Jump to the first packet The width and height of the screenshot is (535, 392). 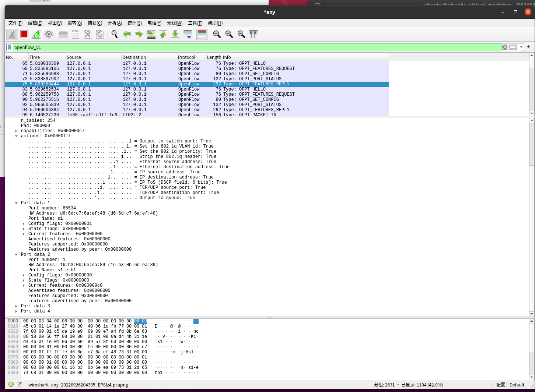(163, 34)
